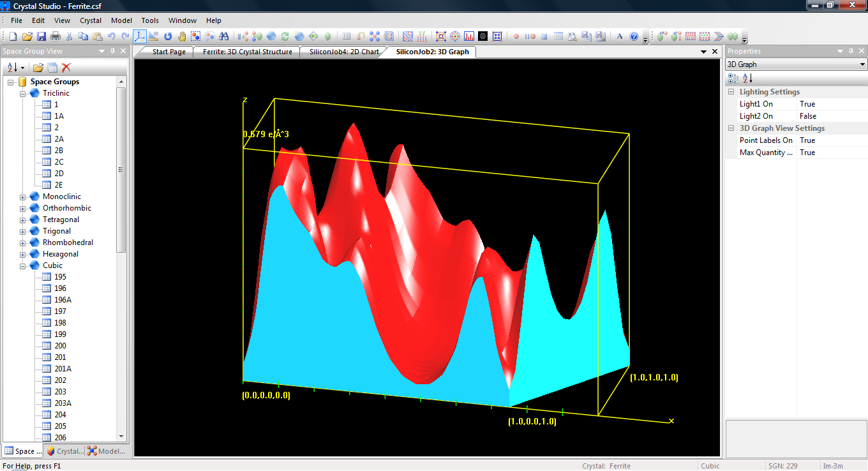
Task: Click the blue help question mark icon
Action: [x=634, y=36]
